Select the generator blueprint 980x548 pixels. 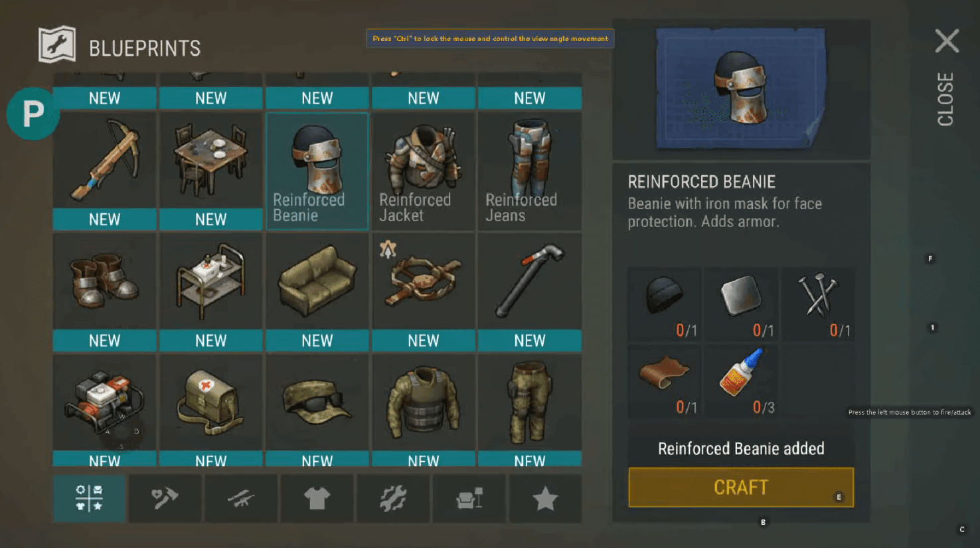coord(104,410)
